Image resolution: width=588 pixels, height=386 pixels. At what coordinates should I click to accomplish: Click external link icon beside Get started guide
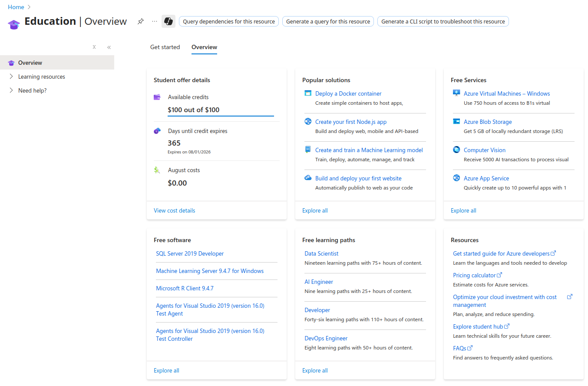click(553, 253)
